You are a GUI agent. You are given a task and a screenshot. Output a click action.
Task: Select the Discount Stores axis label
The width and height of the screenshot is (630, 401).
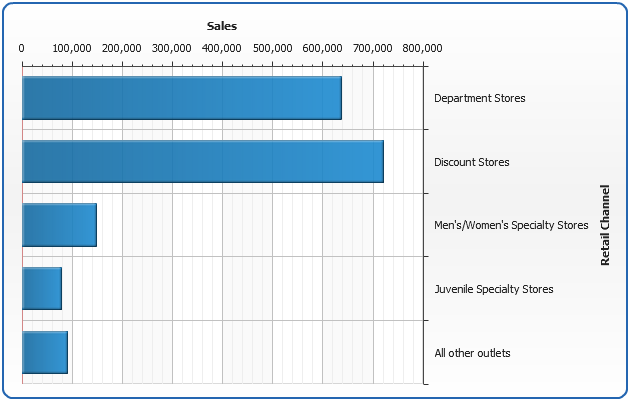click(x=472, y=162)
